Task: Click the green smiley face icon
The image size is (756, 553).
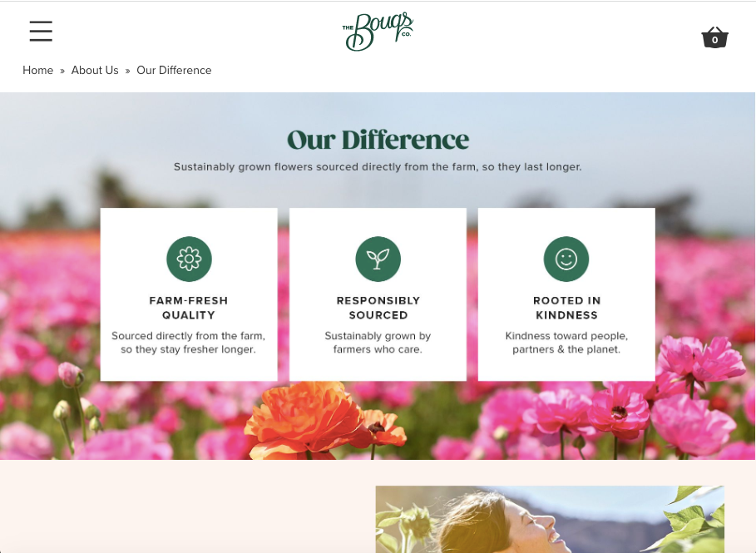Action: click(x=566, y=259)
